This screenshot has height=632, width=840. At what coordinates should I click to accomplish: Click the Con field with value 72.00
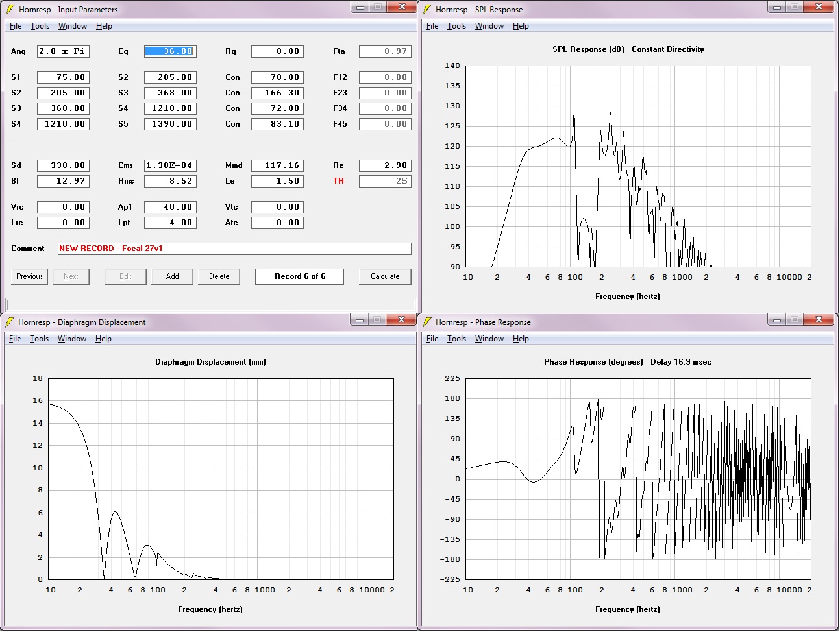[277, 108]
